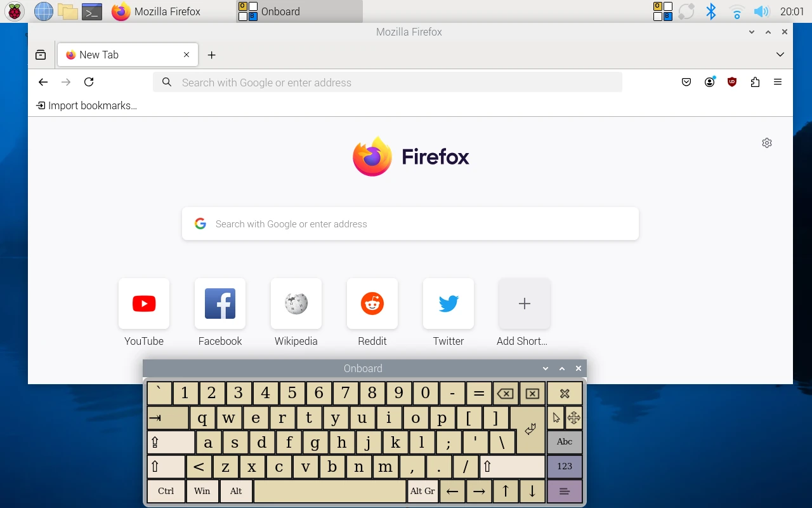The height and width of the screenshot is (508, 812).
Task: Click the Tab key on Onboard
Action: click(168, 418)
